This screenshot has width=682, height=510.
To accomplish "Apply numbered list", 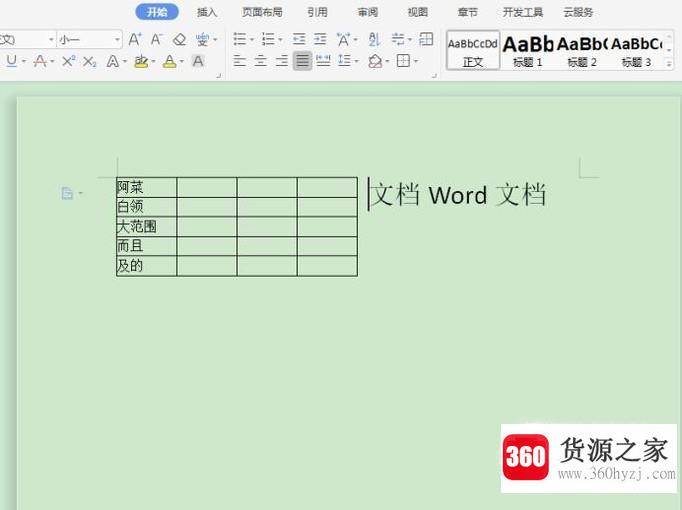I will coord(268,39).
